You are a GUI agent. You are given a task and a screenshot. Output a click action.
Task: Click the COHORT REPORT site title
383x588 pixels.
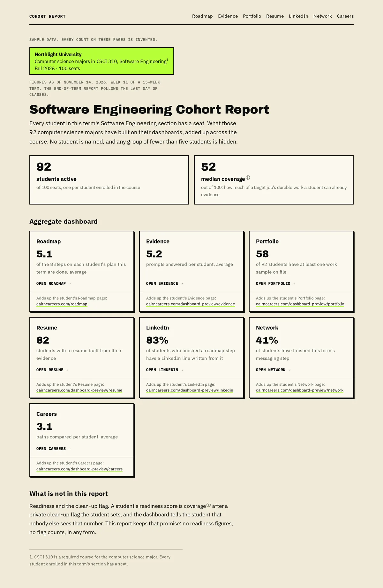click(x=48, y=16)
